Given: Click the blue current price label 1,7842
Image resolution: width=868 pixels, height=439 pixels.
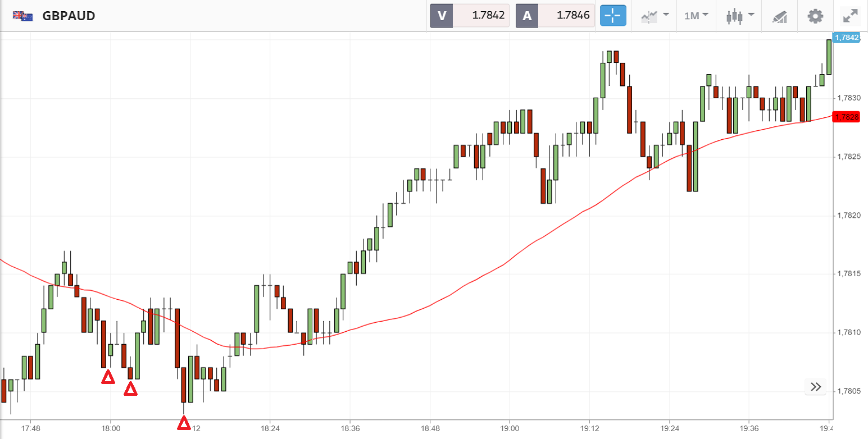Looking at the screenshot, I should tap(847, 38).
